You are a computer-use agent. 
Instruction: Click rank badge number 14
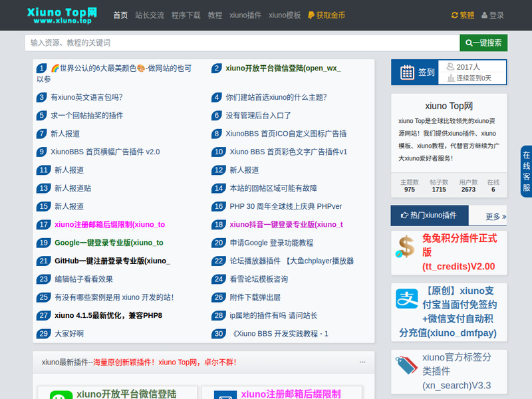[x=219, y=188]
